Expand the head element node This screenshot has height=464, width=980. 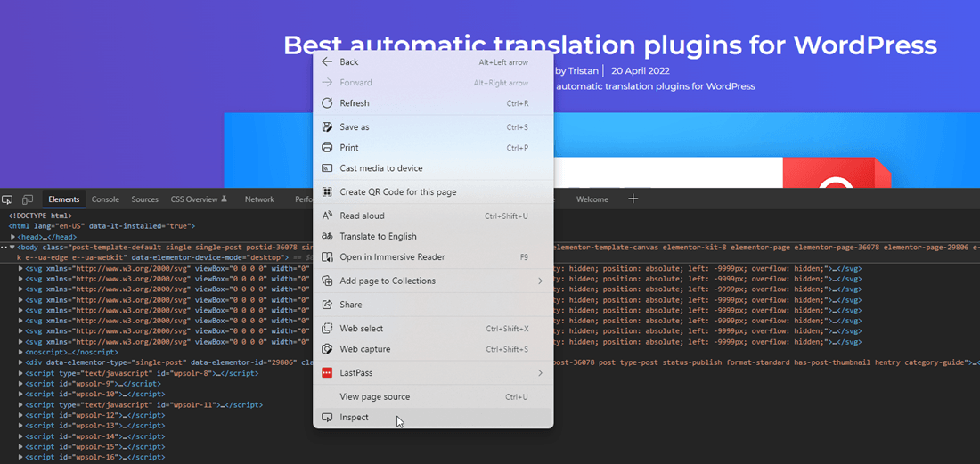[x=13, y=237]
